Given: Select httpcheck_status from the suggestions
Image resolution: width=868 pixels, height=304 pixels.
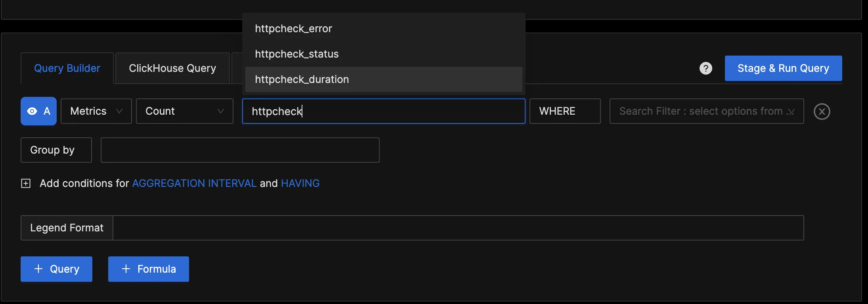Looking at the screenshot, I should 384,54.
